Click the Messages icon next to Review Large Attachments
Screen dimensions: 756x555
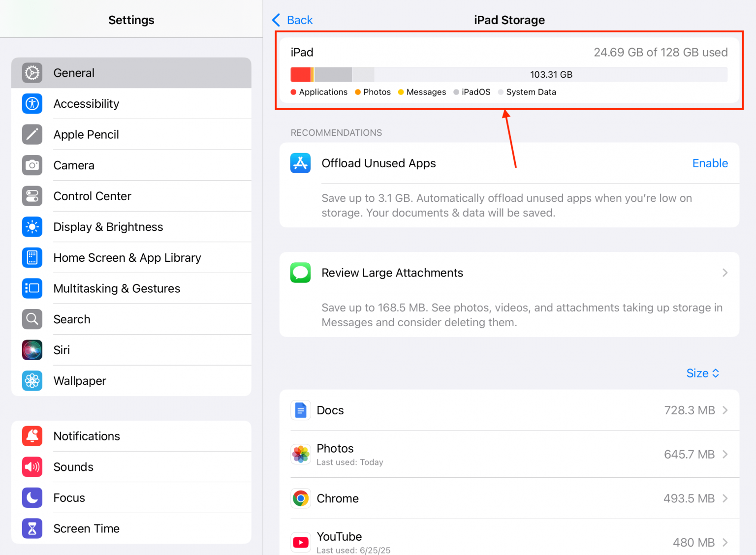pyautogui.click(x=300, y=273)
